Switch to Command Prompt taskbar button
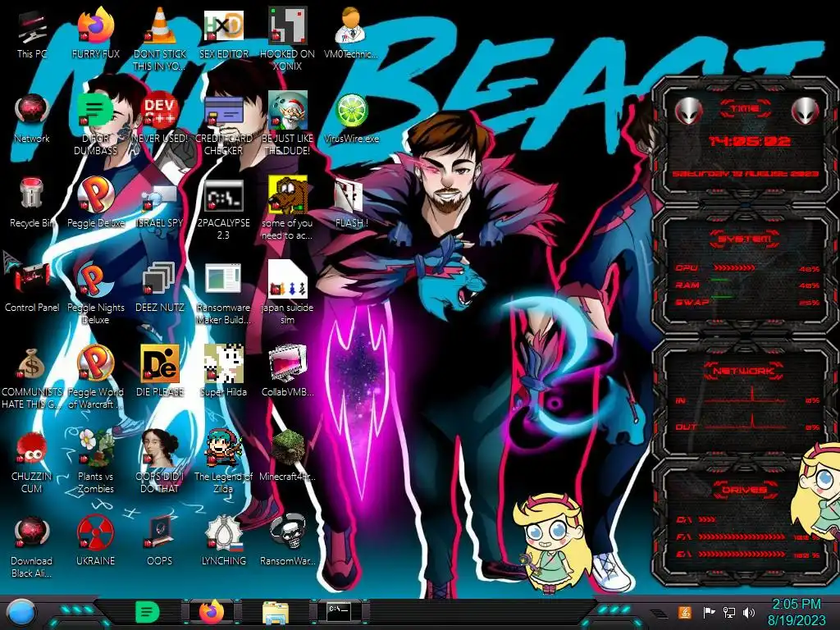 (x=339, y=611)
